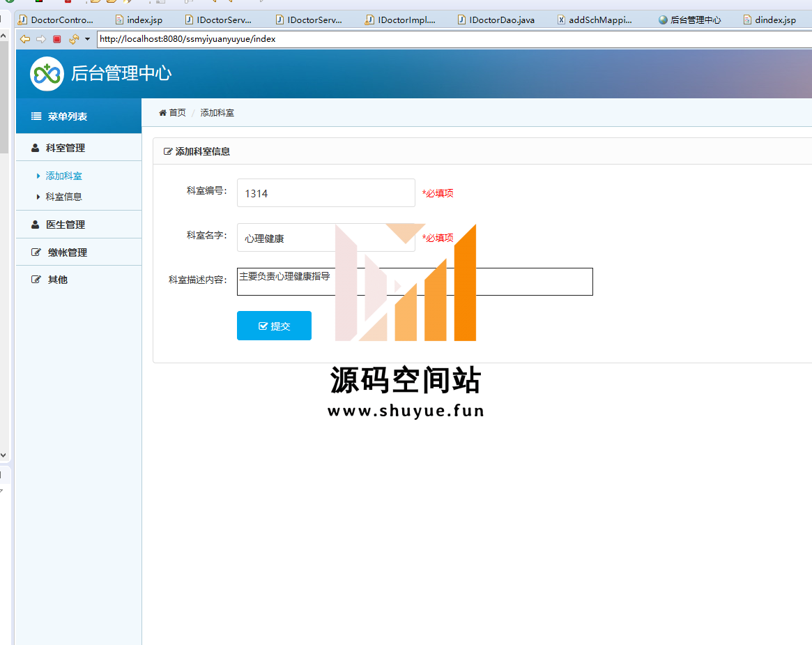812x645 pixels.
Task: Focus the 科室编号 input field
Action: point(325,192)
